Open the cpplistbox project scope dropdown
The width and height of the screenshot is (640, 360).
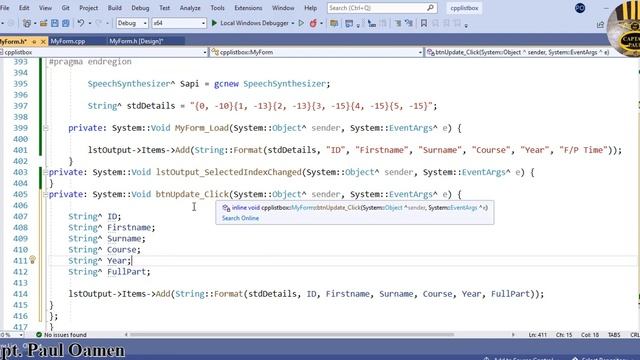[204, 52]
